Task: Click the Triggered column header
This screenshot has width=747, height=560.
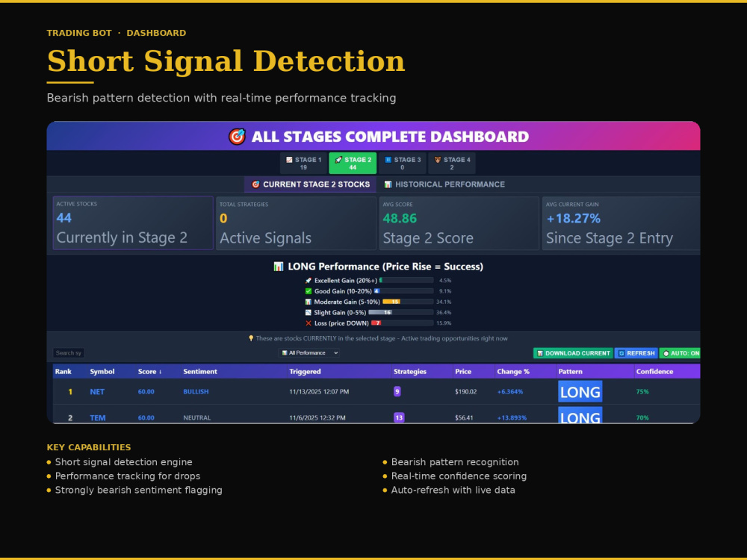Action: click(x=305, y=371)
